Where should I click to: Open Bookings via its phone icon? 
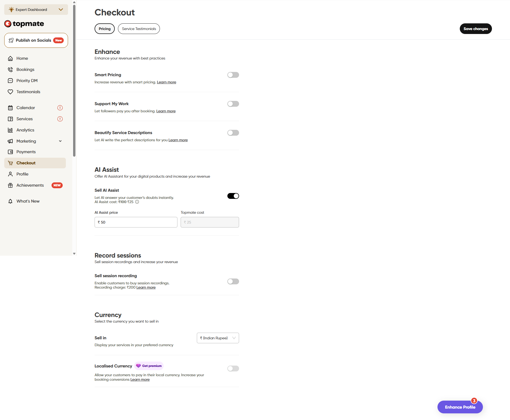click(10, 70)
